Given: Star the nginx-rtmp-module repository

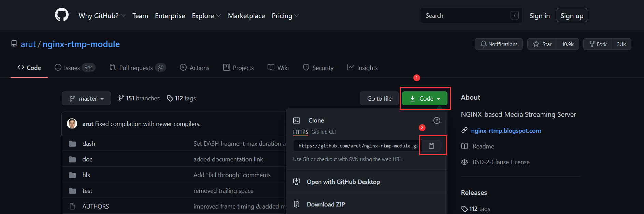Looking at the screenshot, I should 542,44.
